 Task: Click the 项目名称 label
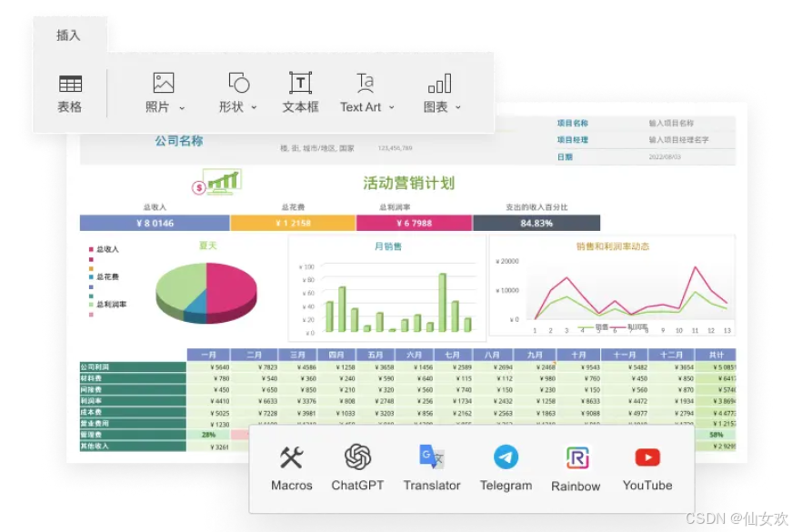[573, 123]
